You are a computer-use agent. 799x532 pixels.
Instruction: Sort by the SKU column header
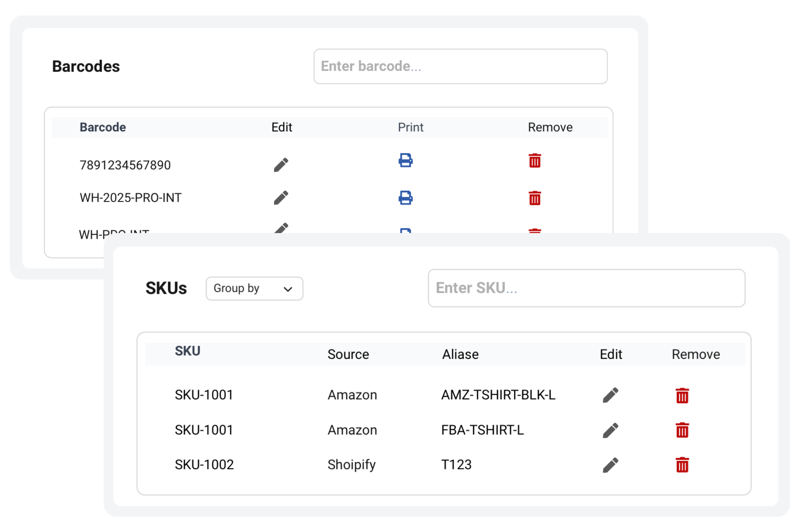[x=187, y=351]
